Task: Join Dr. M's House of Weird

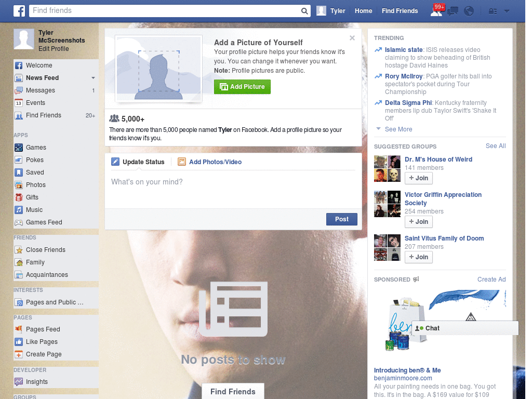Action: pos(418,178)
